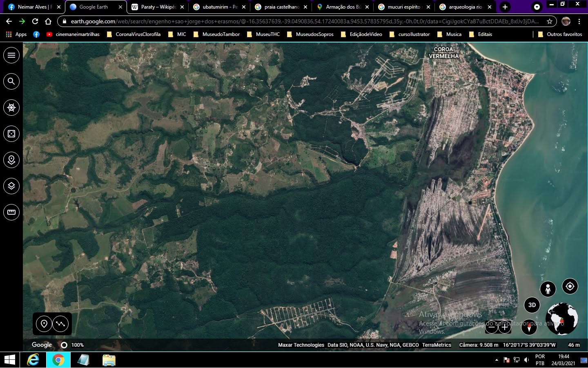
Task: Click the taskbar volume speaker icon
Action: (527, 360)
